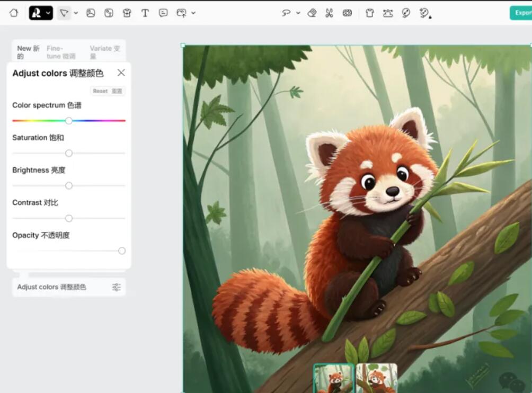Click the Home icon in toolbar

[14, 13]
